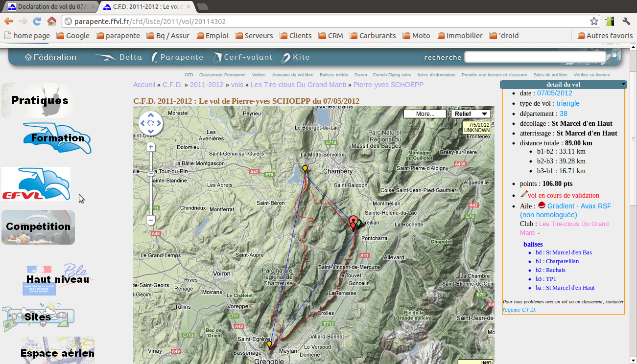The width and height of the screenshot is (637, 364).
Task: Open the Bq / Assur bookmarks folder
Action: pyautogui.click(x=168, y=36)
